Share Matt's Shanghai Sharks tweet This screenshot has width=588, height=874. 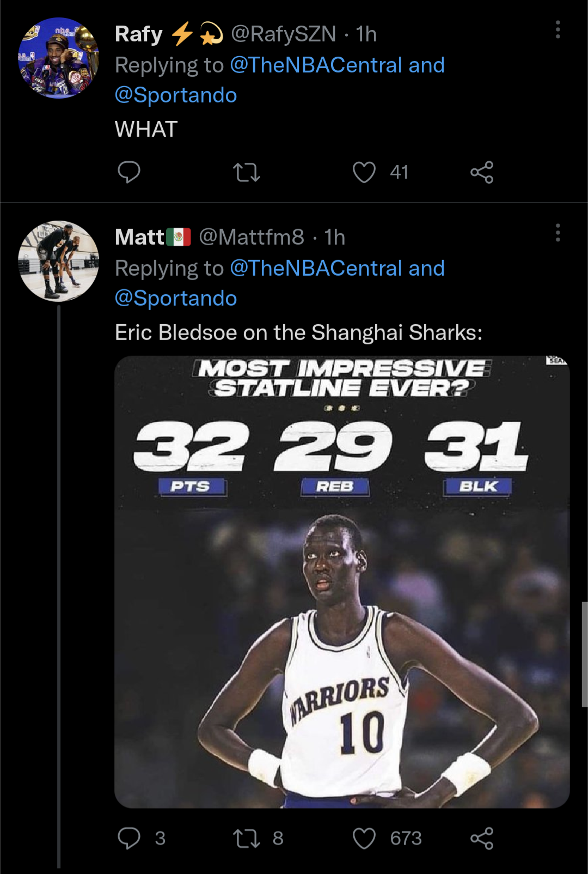click(482, 838)
